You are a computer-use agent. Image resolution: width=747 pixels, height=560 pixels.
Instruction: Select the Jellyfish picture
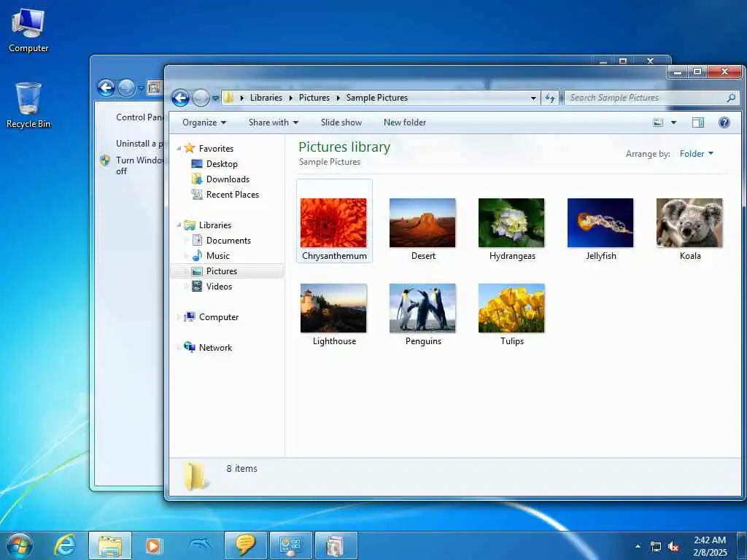click(600, 223)
